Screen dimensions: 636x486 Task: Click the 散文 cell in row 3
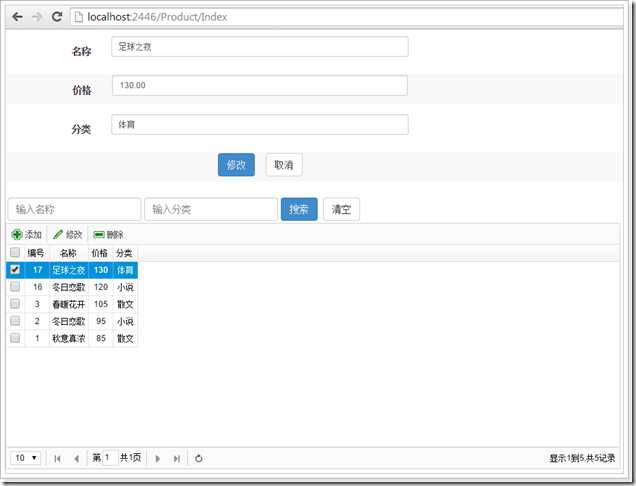point(125,304)
